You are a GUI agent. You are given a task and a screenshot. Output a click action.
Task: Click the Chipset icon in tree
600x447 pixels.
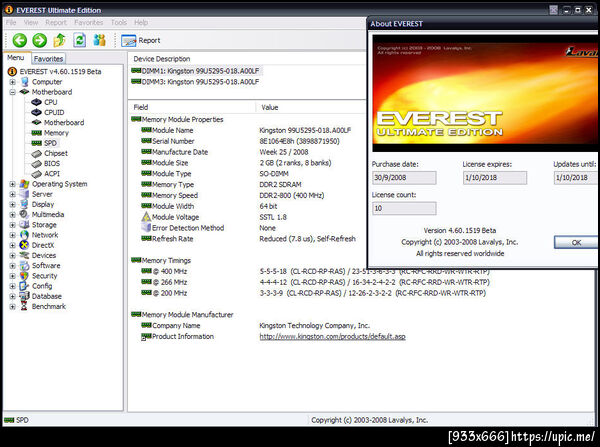point(36,153)
